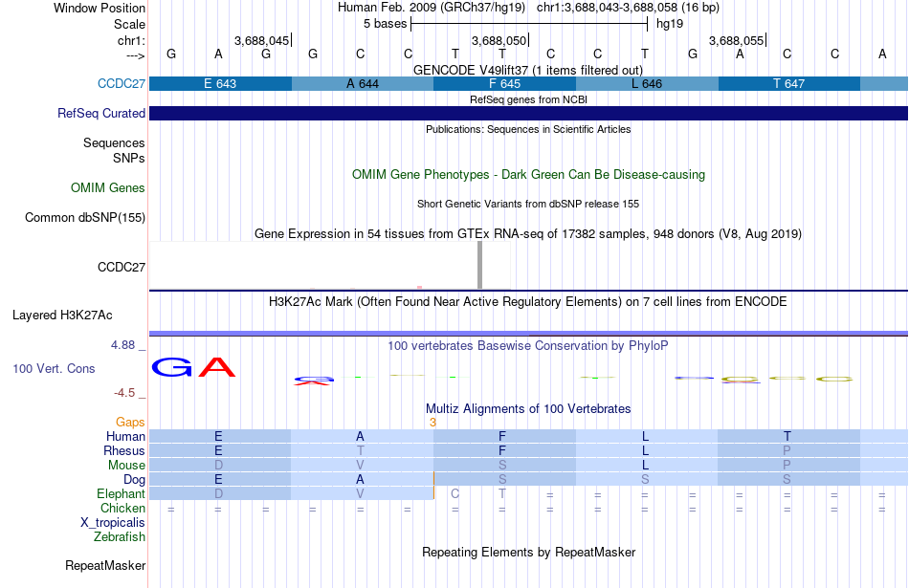Select the F 645 codon block
This screenshot has height=588, width=909.
point(504,83)
